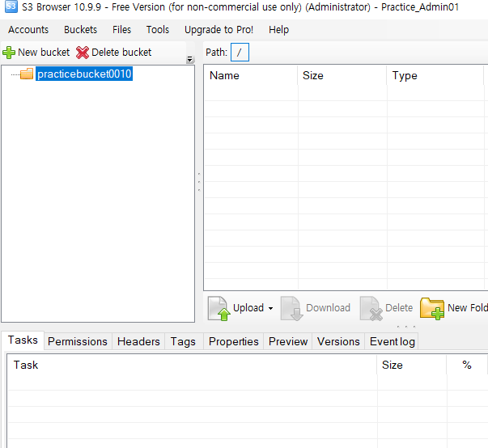Click the Download file icon
Image resolution: width=488 pixels, height=448 pixels.
click(x=291, y=308)
